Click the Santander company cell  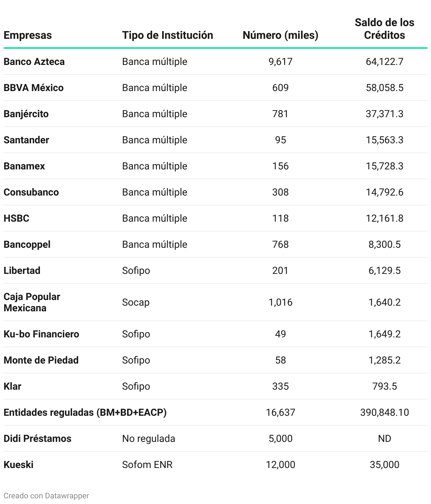pyautogui.click(x=26, y=140)
